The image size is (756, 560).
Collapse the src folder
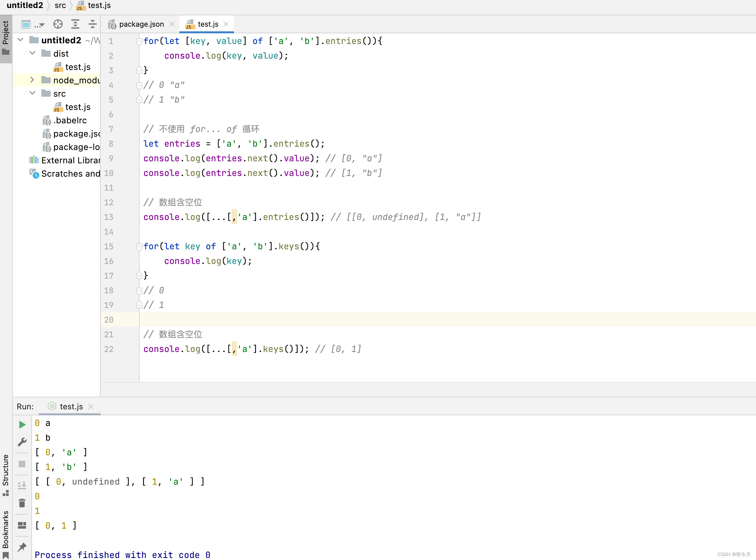click(x=33, y=93)
